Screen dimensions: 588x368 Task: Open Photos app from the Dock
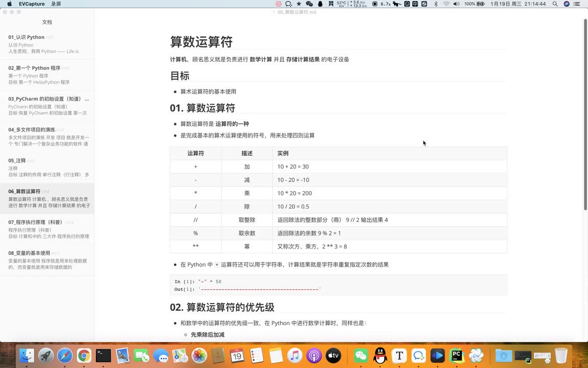pyautogui.click(x=199, y=355)
